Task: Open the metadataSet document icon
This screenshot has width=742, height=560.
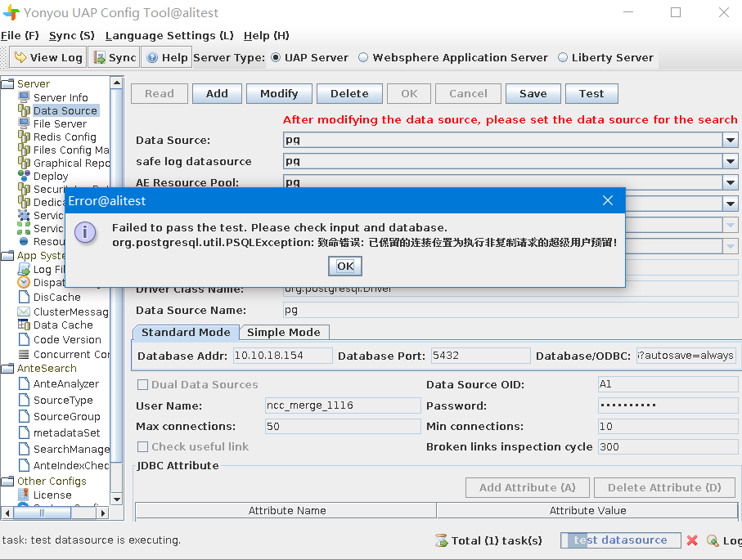Action: [24, 432]
